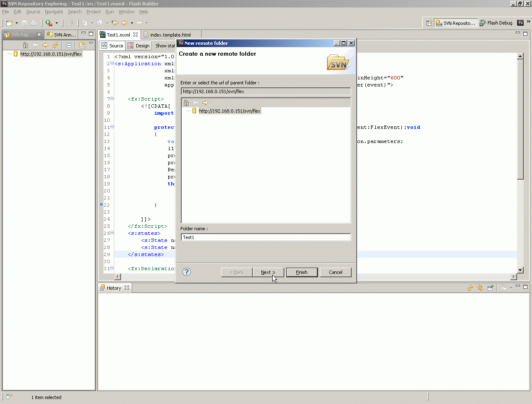Viewport: 532px width, 404px height.
Task: Open the Help menu
Action: pos(144,12)
